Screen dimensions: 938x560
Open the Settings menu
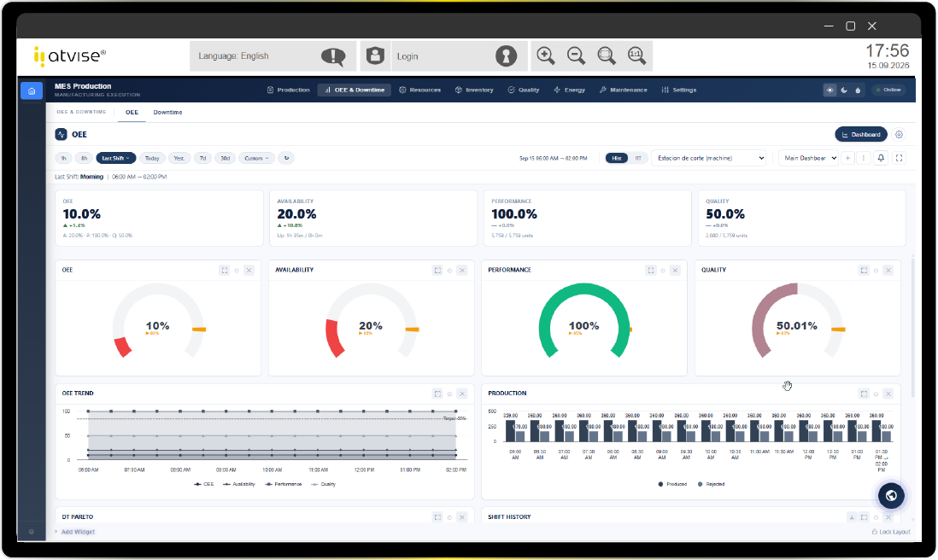tap(679, 90)
